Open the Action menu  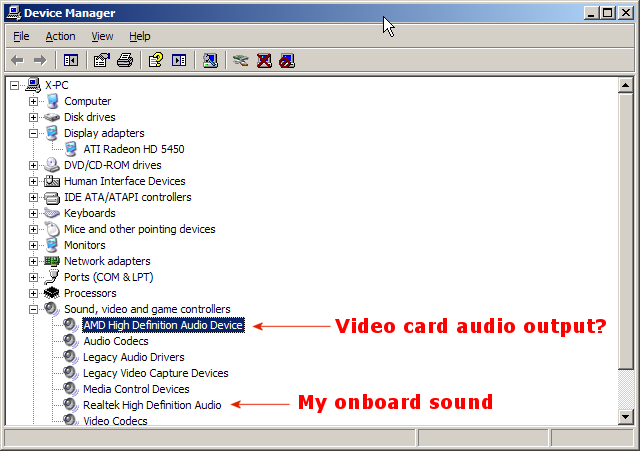(60, 36)
